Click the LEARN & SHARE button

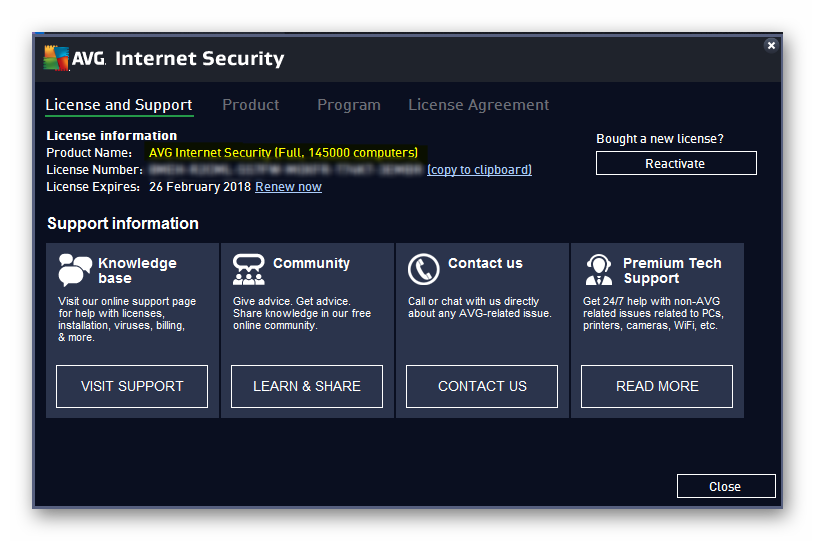(307, 386)
